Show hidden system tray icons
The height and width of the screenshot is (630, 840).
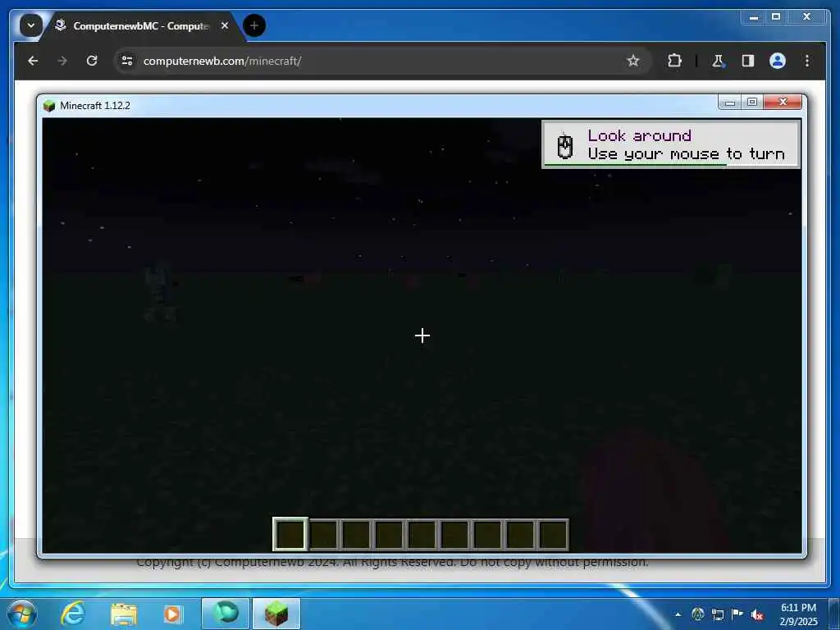point(678,614)
